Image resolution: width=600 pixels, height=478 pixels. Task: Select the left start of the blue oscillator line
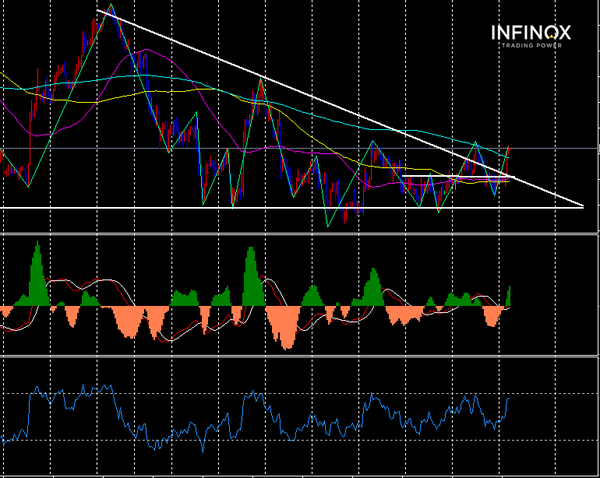click(3, 440)
